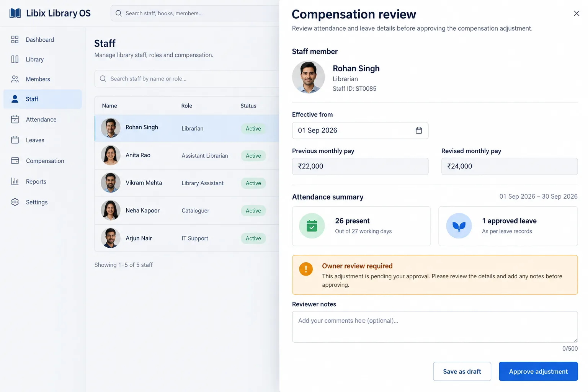Click the Search staff by name field
This screenshot has height=392, width=588.
(187, 78)
